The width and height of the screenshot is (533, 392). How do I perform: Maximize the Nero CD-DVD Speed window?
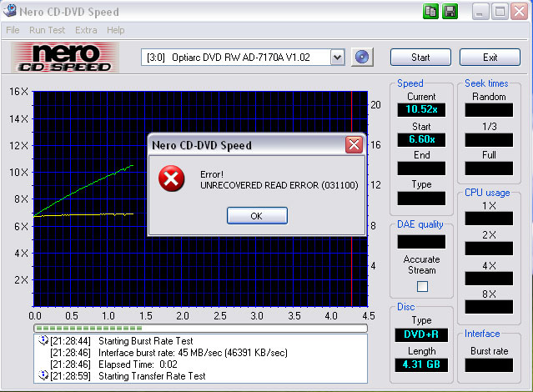(500, 12)
